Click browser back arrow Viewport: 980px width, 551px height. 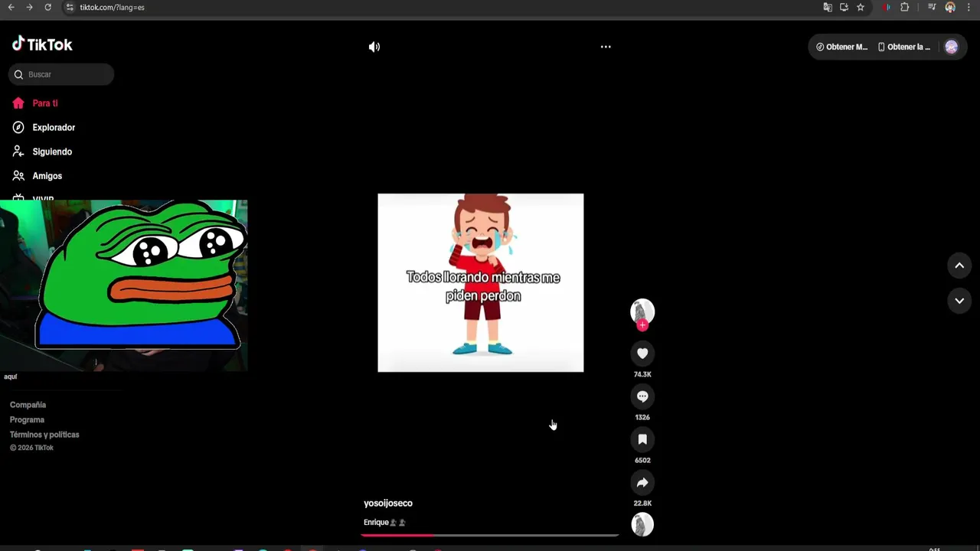[11, 7]
